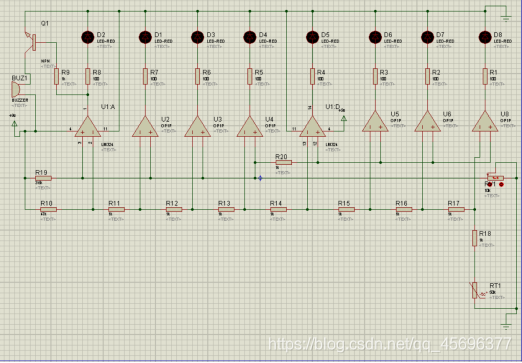The image size is (522, 363).
Task: Click the D4 red LED symbol
Action: point(250,37)
